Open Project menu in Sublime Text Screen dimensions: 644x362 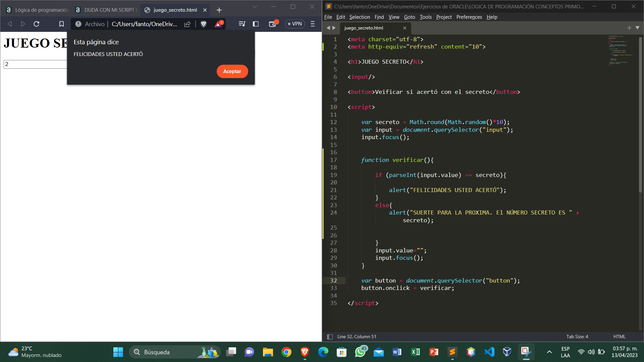pos(444,17)
